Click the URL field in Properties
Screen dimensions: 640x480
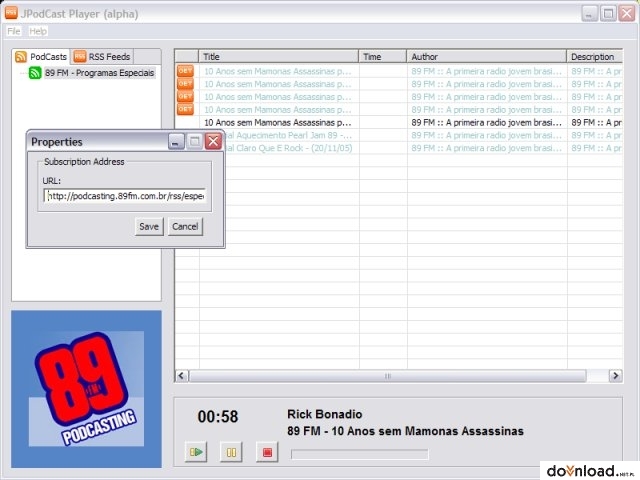(125, 196)
